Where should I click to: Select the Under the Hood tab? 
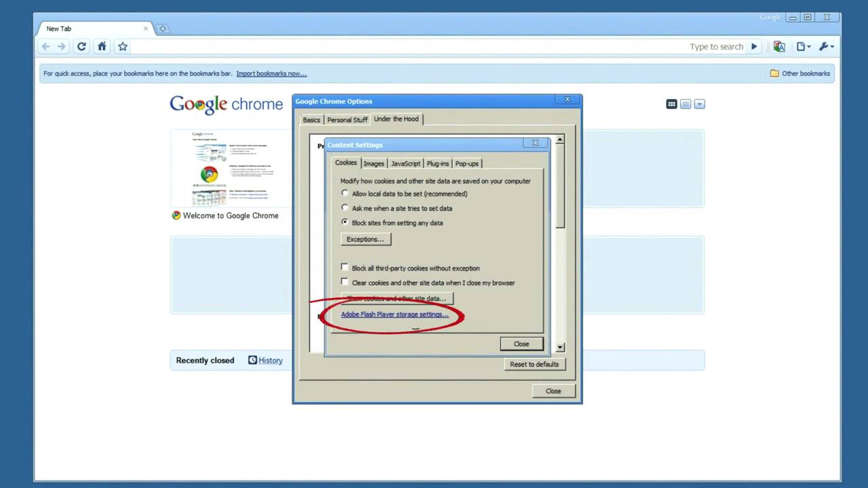[x=397, y=119]
